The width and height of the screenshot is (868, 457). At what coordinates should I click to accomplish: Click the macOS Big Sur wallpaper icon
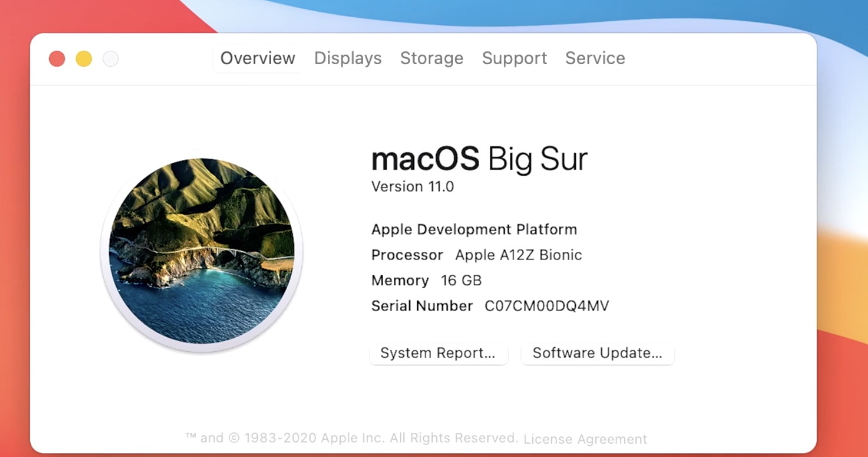click(202, 251)
